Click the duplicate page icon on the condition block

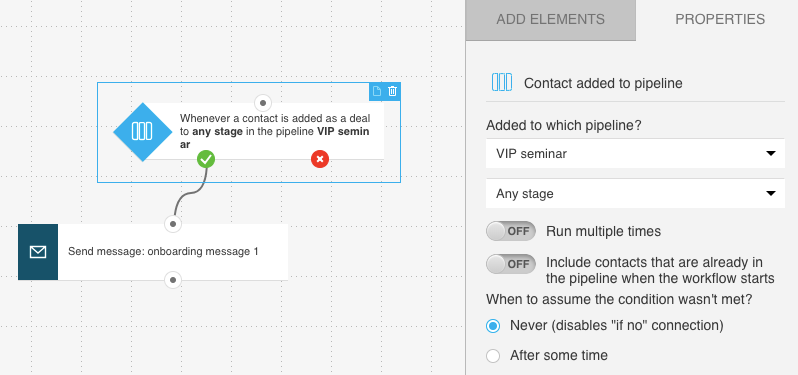tap(376, 91)
